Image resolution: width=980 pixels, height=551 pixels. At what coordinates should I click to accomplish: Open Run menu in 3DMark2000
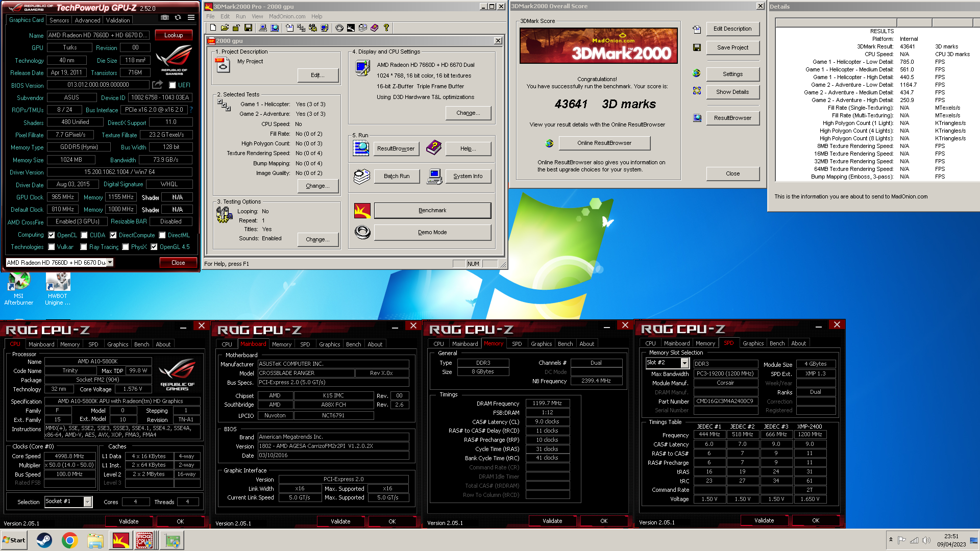pos(240,16)
